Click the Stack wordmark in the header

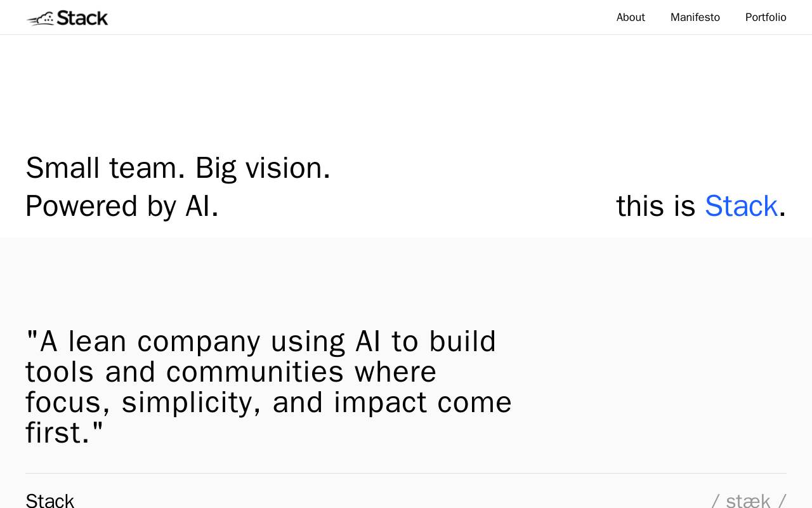coord(82,18)
